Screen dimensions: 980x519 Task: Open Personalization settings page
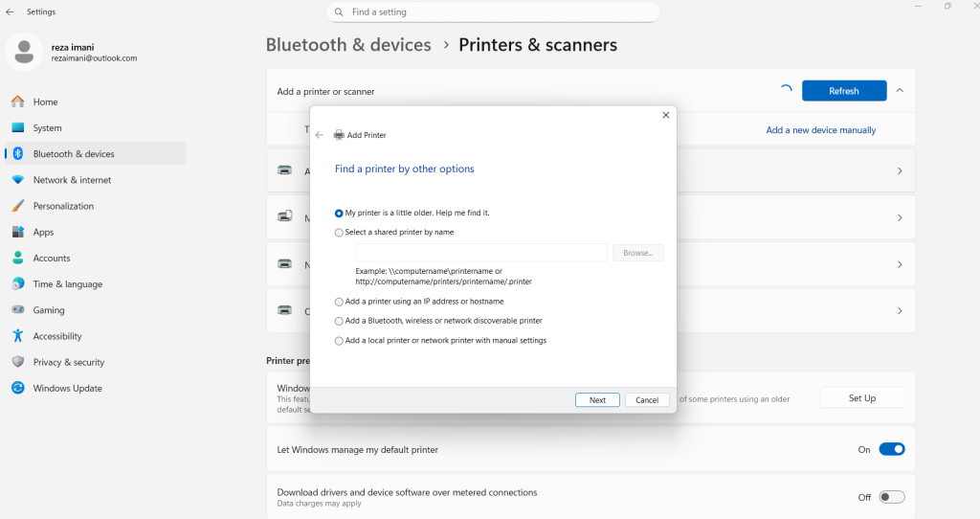coord(96,206)
